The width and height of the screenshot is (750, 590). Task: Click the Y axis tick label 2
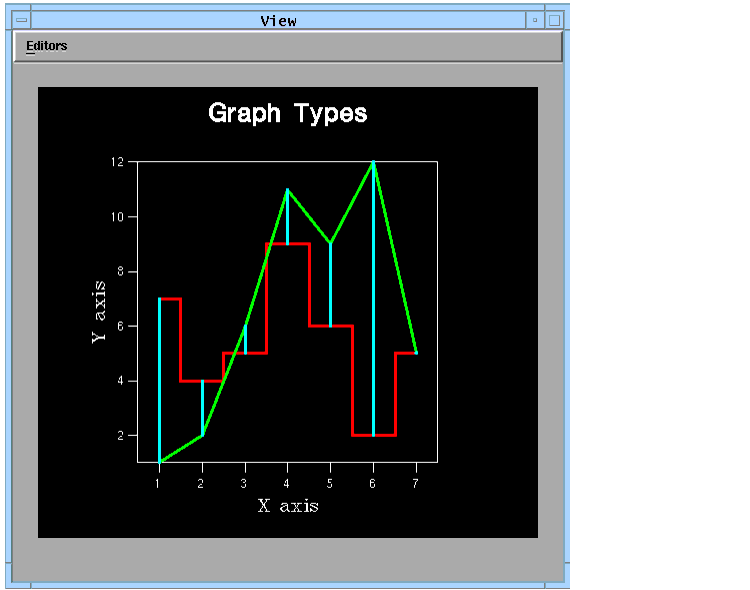point(120,436)
